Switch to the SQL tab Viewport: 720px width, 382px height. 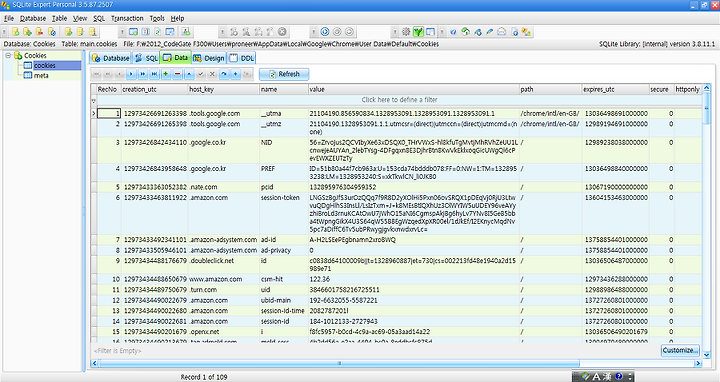tap(146, 58)
